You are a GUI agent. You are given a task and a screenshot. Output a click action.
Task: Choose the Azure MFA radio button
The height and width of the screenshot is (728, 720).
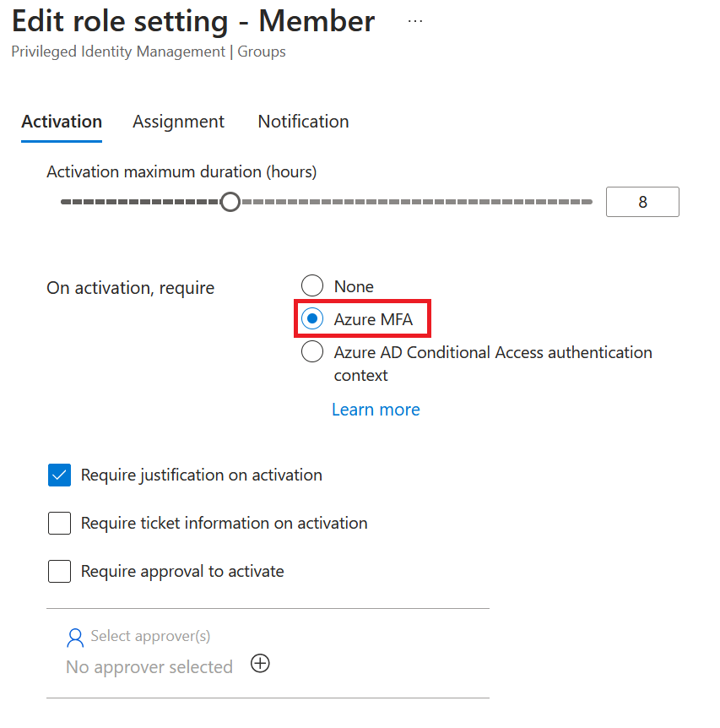312,319
